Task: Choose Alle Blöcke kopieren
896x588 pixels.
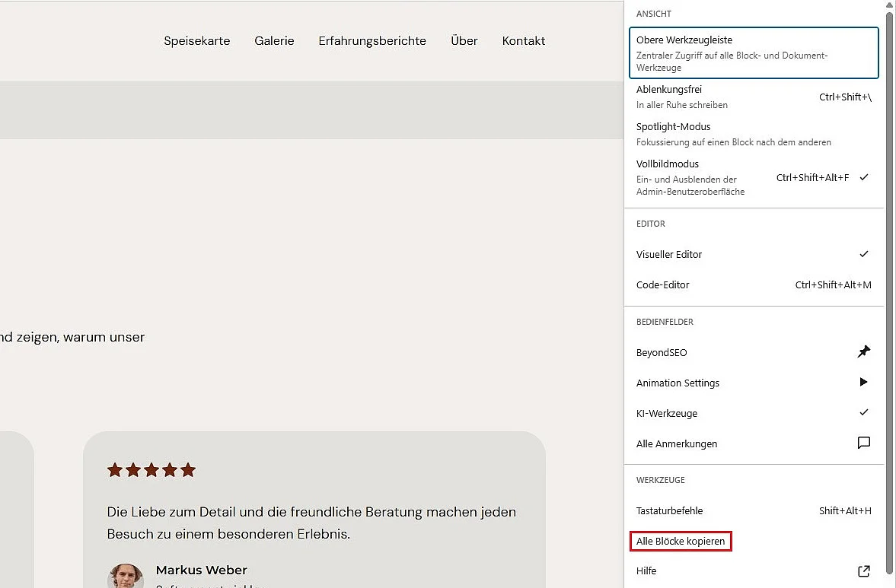Action: [680, 541]
